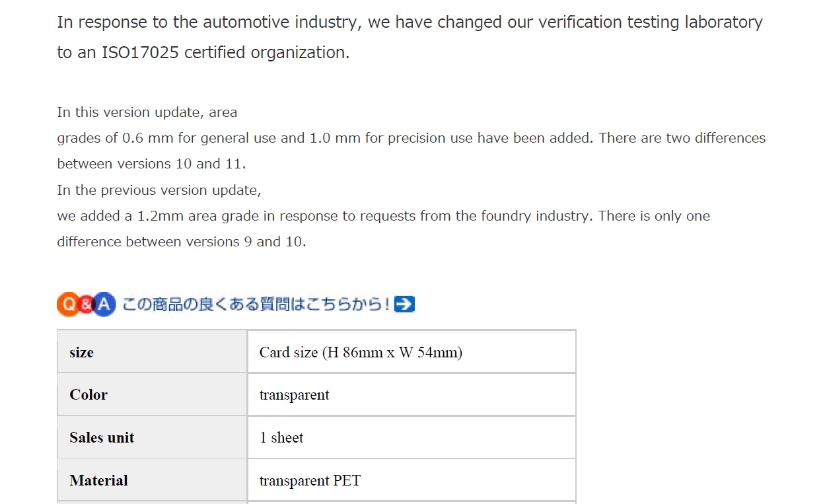Select the 'Material' row label
This screenshot has width=821, height=504.
[x=152, y=480]
